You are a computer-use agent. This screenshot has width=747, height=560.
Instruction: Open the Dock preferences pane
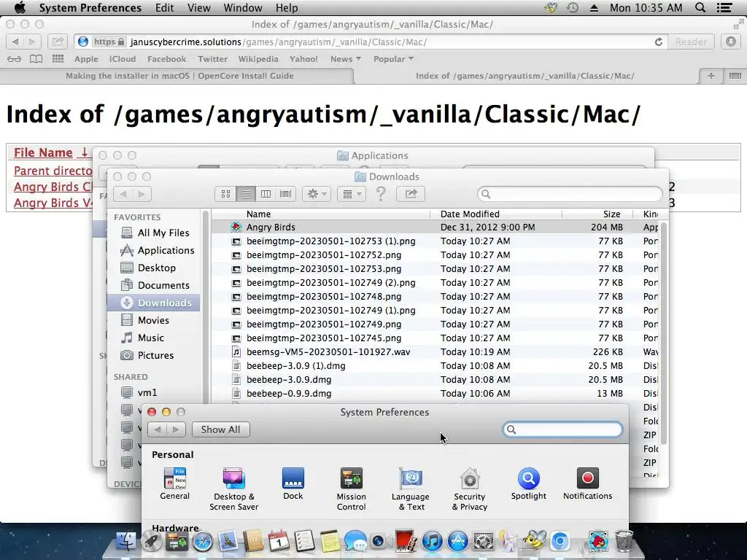(x=293, y=483)
